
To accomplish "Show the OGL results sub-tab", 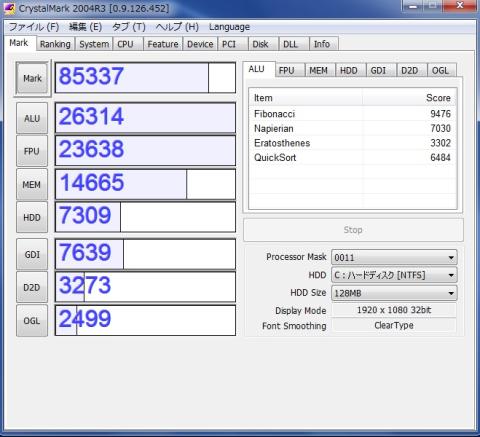I will tap(442, 70).
